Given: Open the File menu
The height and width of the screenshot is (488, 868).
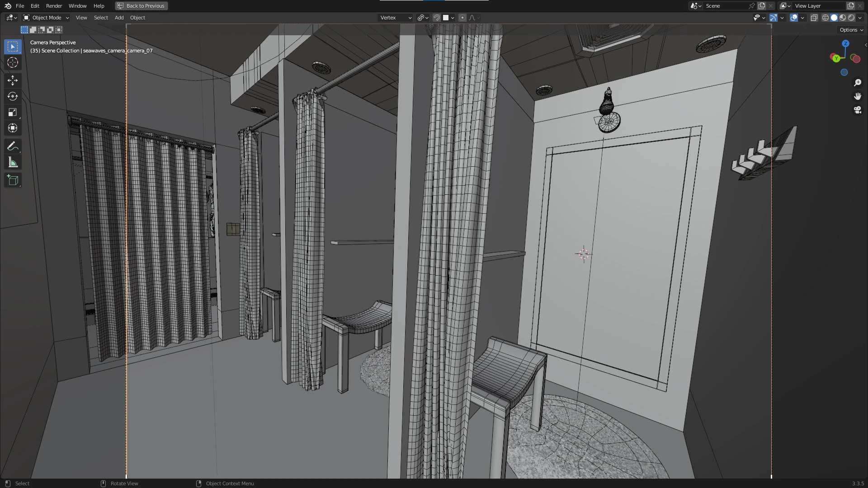Looking at the screenshot, I should pyautogui.click(x=20, y=6).
